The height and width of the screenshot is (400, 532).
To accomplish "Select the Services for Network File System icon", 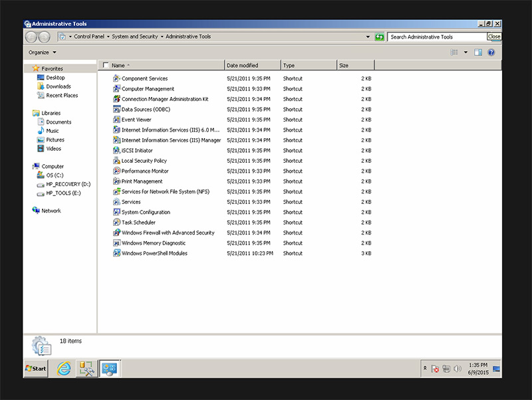I will (116, 191).
